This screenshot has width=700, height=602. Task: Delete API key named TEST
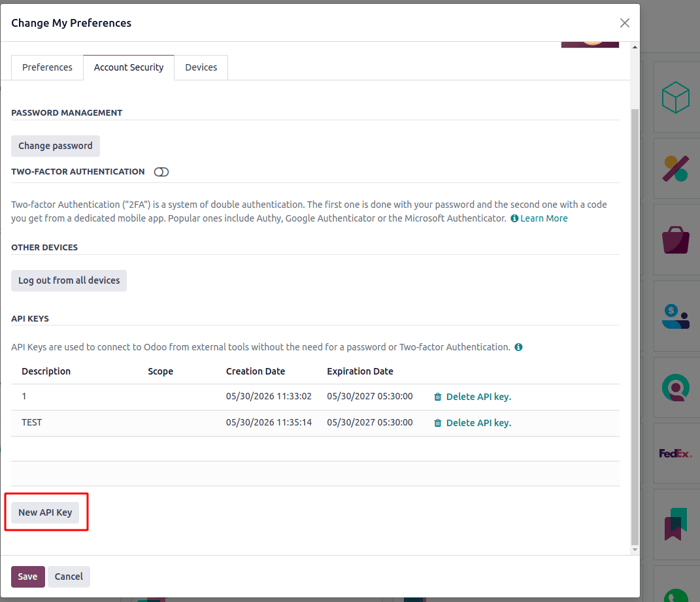click(x=478, y=423)
